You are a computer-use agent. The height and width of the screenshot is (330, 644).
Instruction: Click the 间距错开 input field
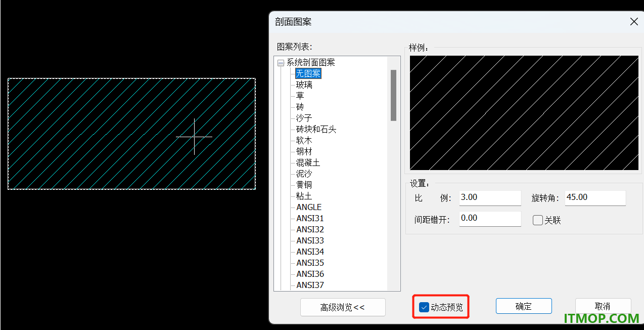(x=490, y=219)
